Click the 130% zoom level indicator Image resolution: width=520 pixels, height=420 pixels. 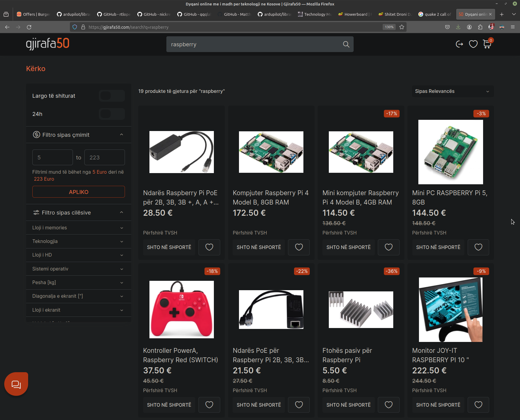[389, 27]
